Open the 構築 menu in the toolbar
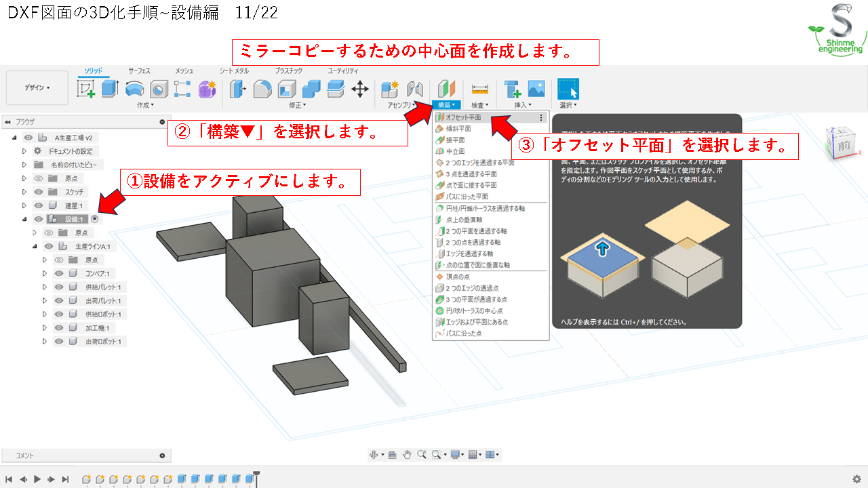 [x=444, y=104]
